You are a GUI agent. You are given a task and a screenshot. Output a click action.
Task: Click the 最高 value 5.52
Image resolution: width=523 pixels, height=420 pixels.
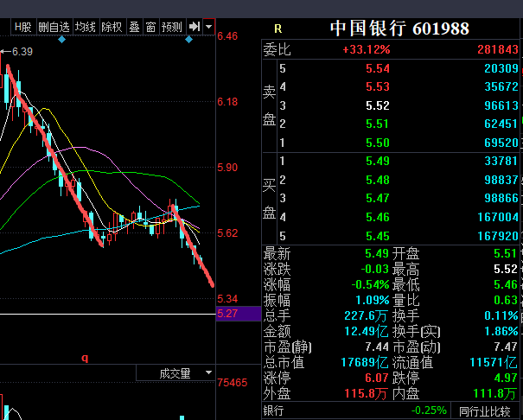click(x=506, y=269)
